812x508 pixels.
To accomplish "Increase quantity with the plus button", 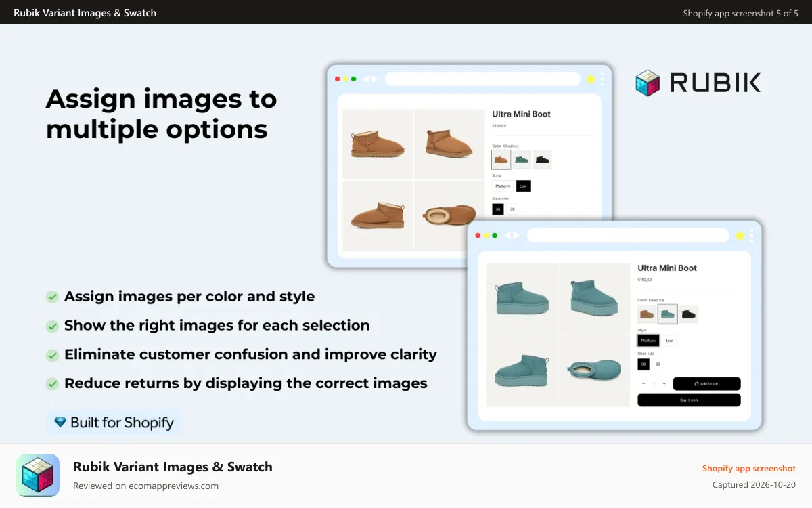I will 664,384.
